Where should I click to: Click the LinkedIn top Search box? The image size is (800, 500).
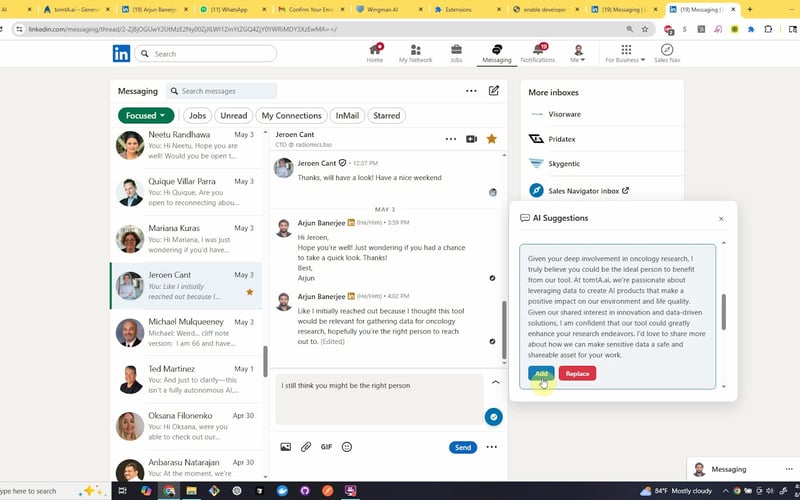click(x=206, y=54)
